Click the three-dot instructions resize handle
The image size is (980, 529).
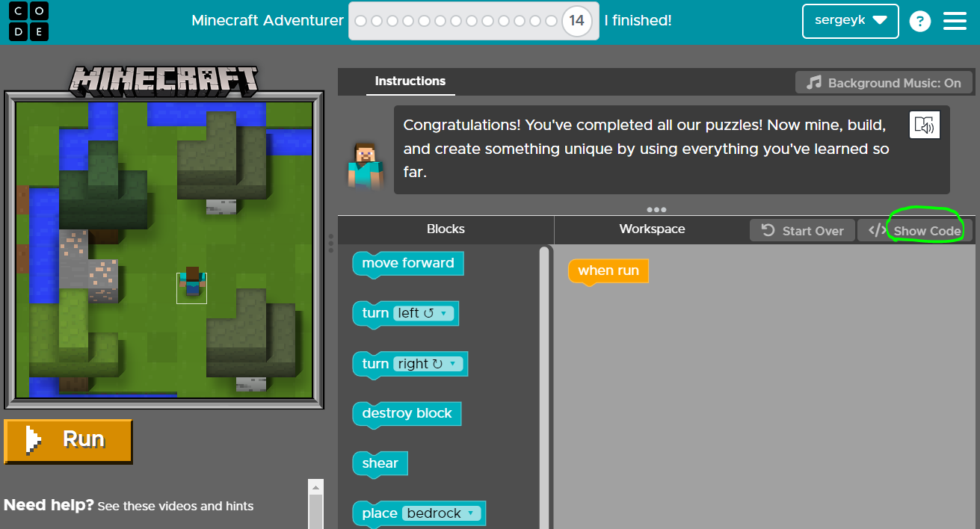point(656,210)
